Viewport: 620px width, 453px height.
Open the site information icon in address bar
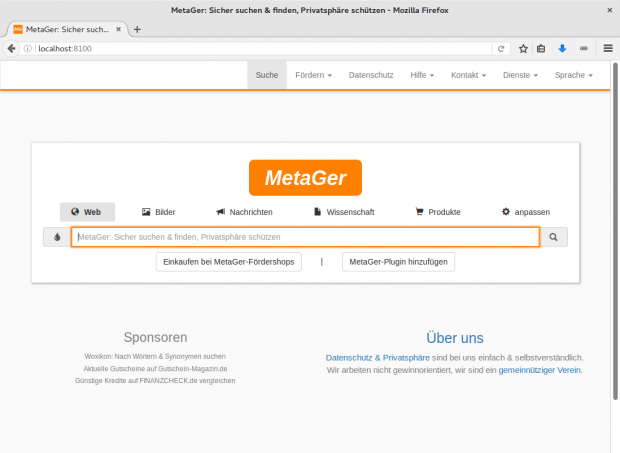point(27,49)
